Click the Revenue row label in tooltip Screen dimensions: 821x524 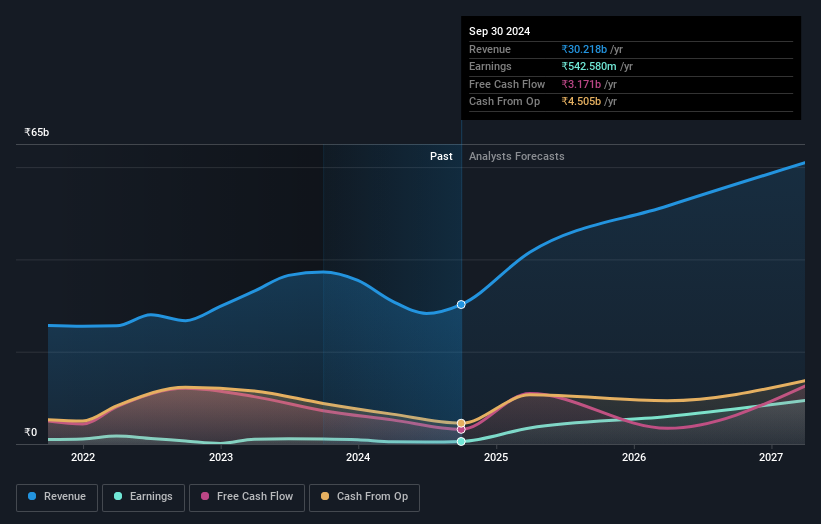coord(490,49)
